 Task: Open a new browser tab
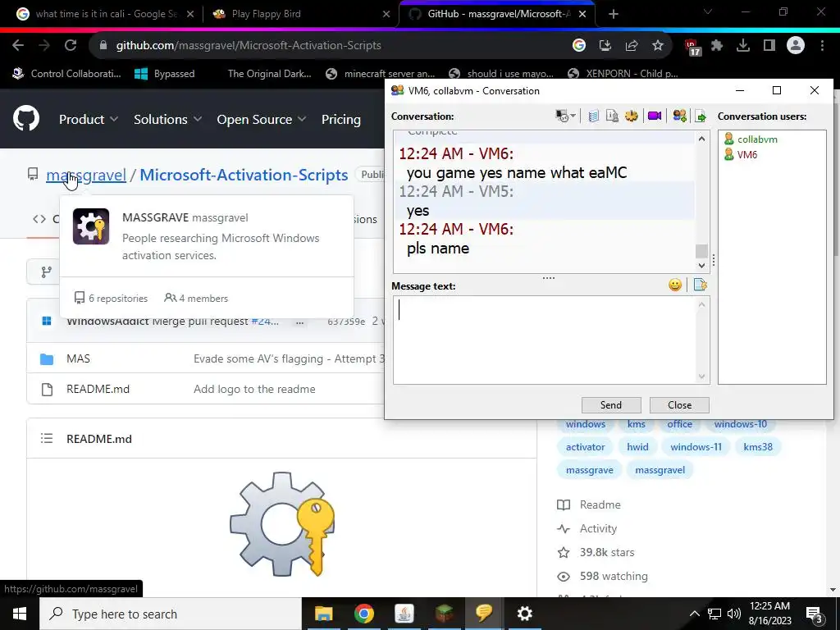[x=614, y=14]
